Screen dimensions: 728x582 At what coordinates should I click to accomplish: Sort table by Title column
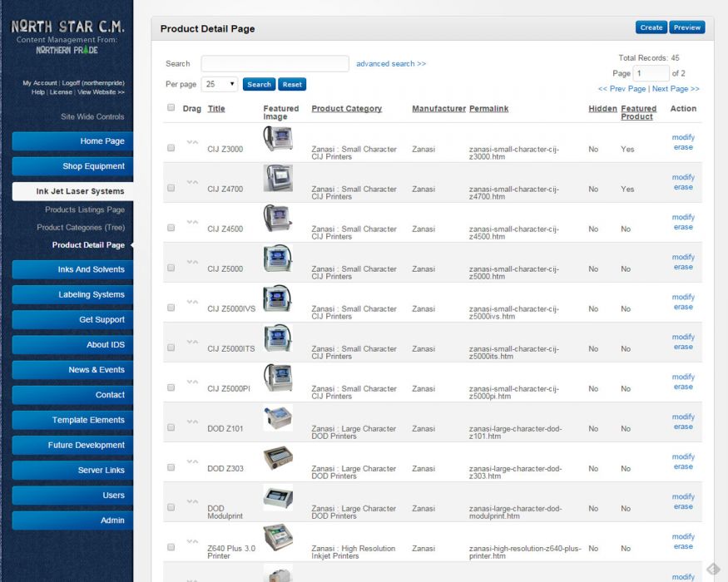click(x=215, y=109)
